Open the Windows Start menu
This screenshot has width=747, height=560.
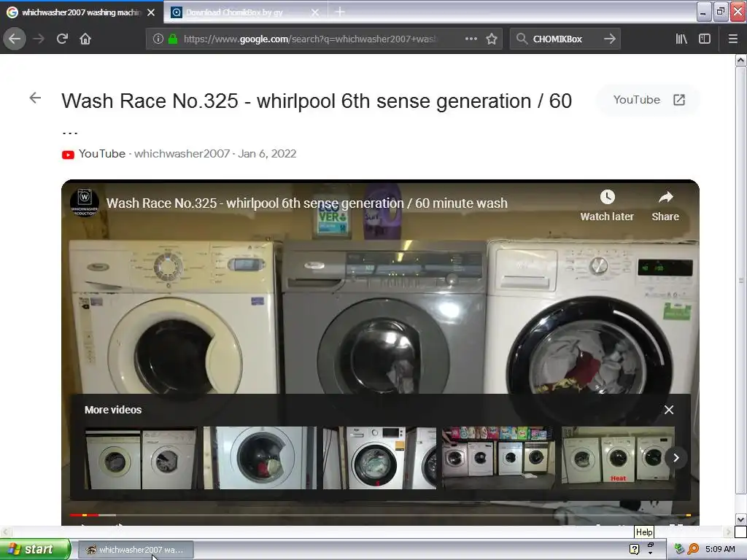(35, 549)
